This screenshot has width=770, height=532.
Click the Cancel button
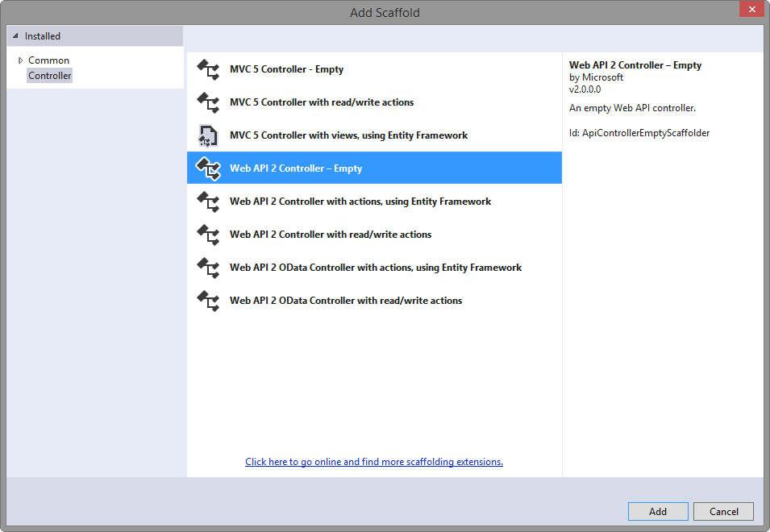pyautogui.click(x=724, y=511)
